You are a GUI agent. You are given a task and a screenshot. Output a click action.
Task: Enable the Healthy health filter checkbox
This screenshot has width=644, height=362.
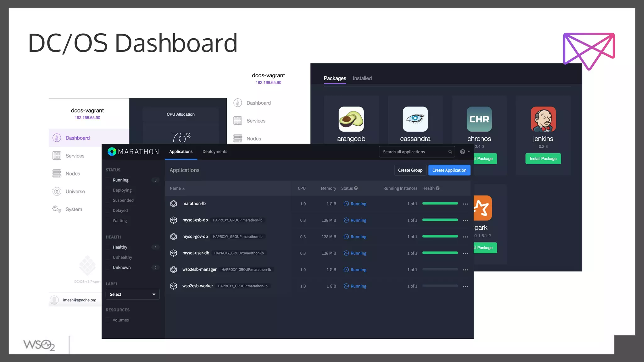(108, 247)
